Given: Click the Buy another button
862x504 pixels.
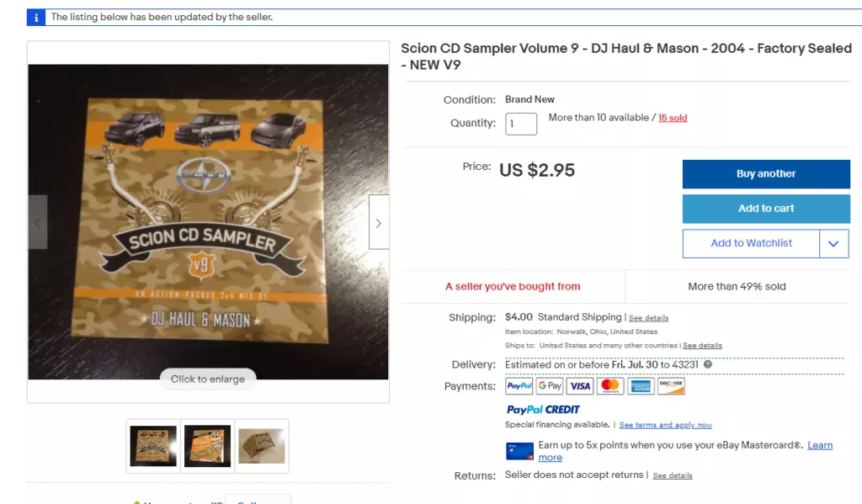Looking at the screenshot, I should point(766,174).
